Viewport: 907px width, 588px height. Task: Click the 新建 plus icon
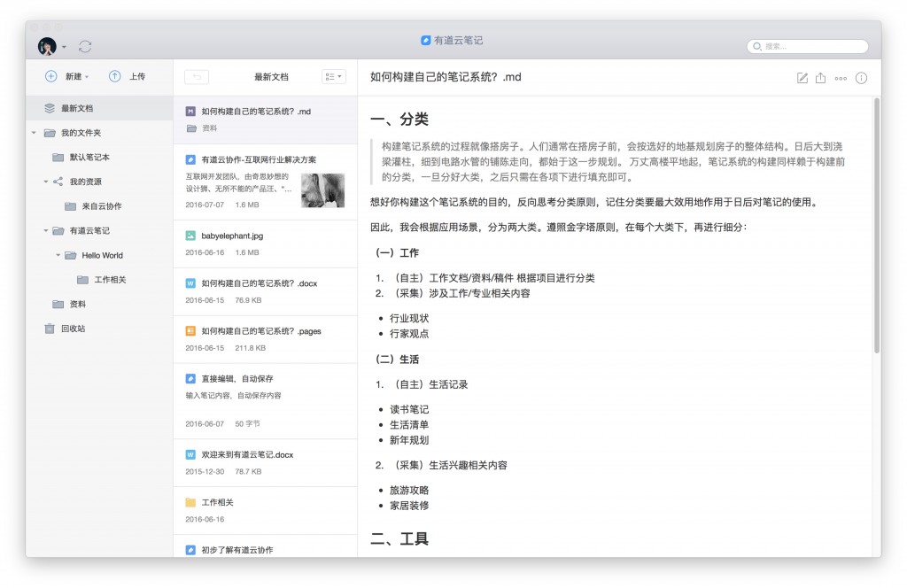coord(50,76)
